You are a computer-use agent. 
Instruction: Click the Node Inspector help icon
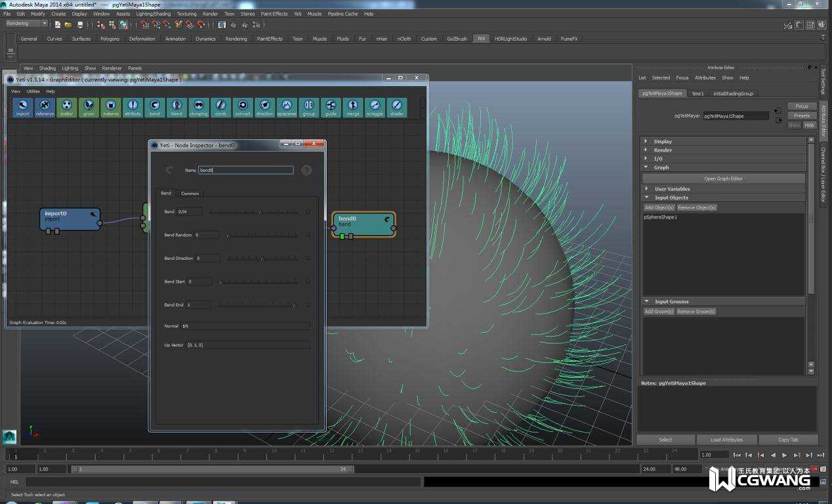click(306, 170)
